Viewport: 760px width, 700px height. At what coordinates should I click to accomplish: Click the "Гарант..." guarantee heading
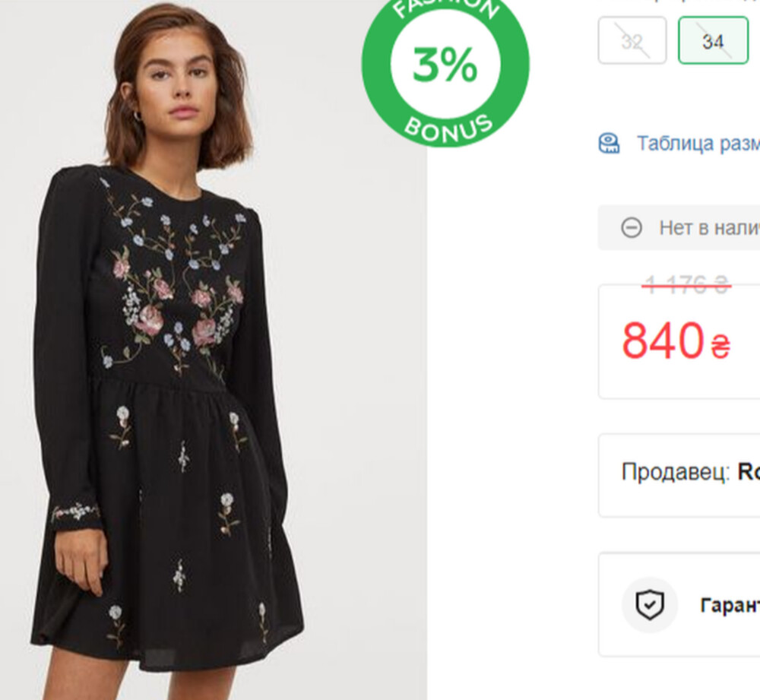coord(730,605)
